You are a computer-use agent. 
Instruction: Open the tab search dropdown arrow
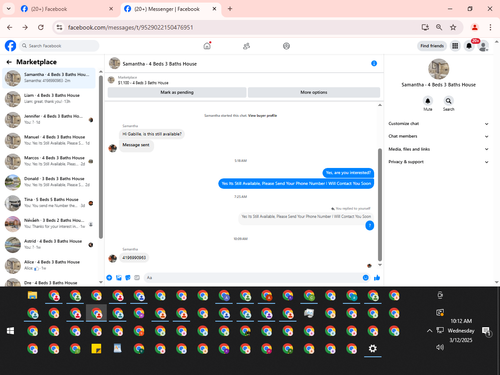(9, 9)
